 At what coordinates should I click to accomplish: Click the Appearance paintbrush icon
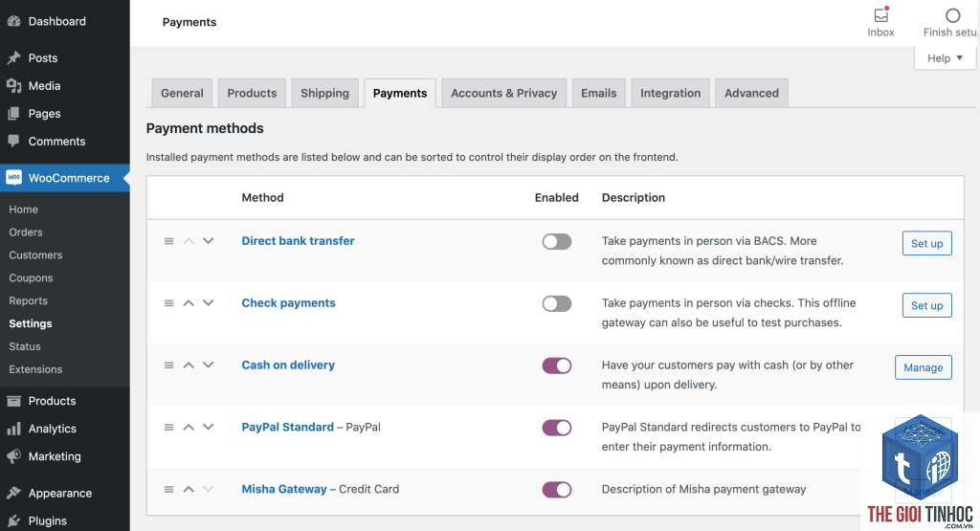pyautogui.click(x=13, y=493)
